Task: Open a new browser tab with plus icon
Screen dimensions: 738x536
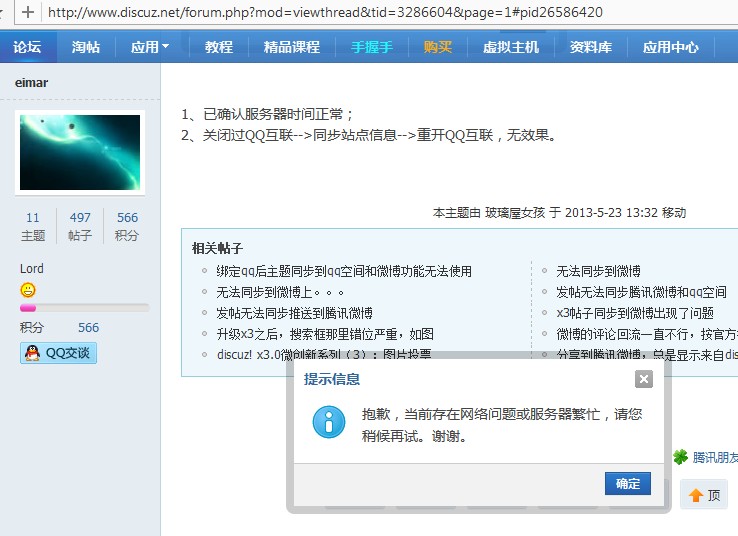Action: (x=28, y=12)
